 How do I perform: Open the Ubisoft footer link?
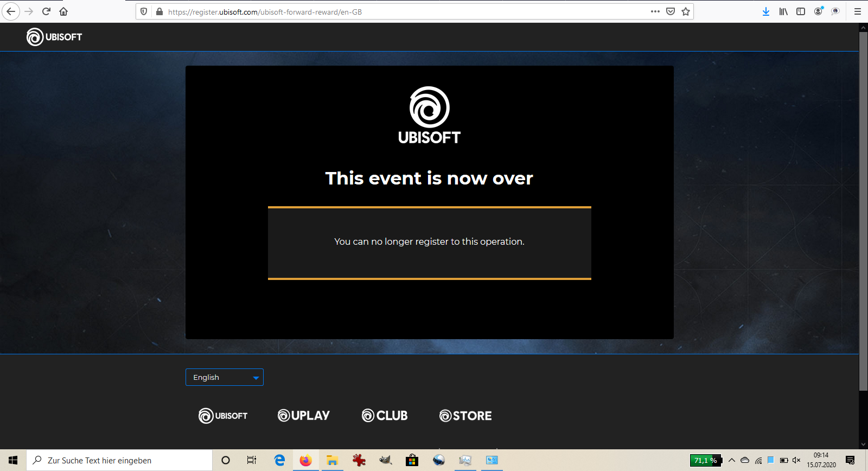coord(223,416)
